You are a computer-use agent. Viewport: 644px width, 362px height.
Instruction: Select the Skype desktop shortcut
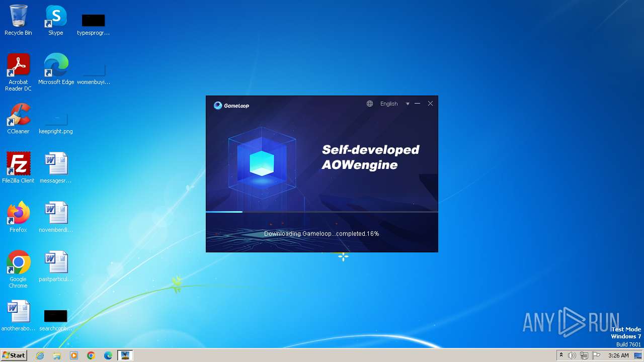(x=56, y=20)
